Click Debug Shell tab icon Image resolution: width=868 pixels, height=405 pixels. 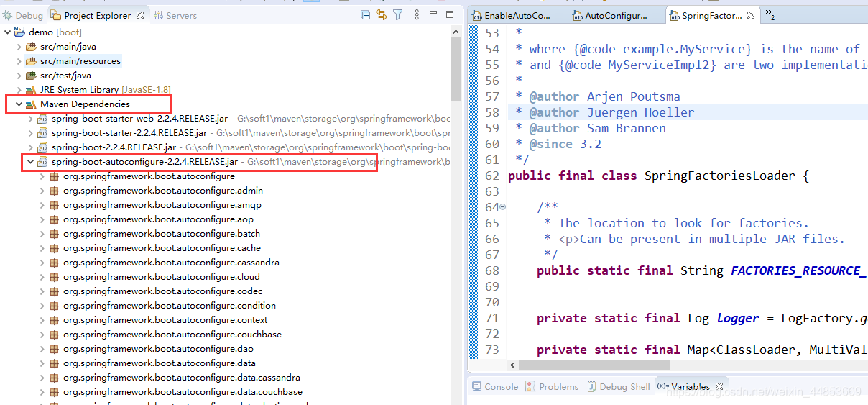(591, 386)
